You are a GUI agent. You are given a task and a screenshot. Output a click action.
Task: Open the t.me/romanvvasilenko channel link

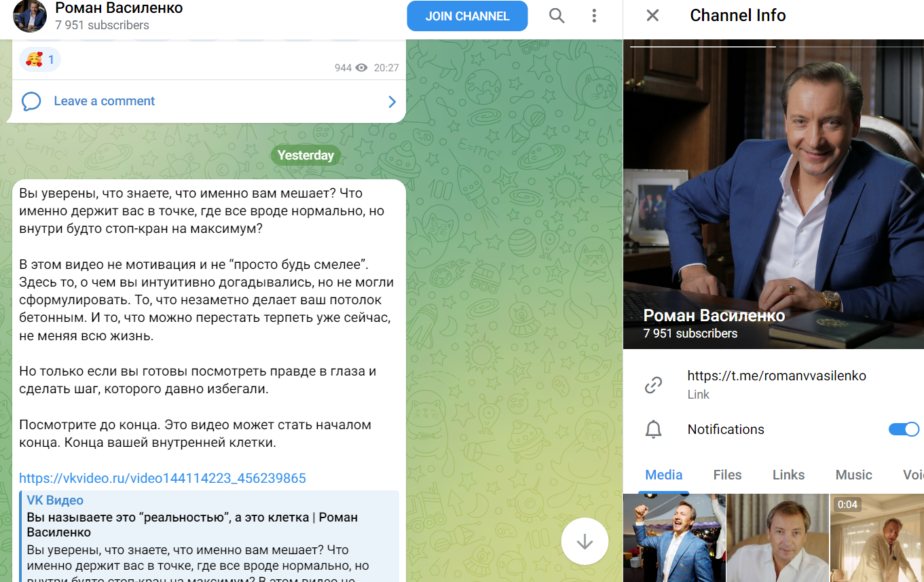click(x=777, y=376)
